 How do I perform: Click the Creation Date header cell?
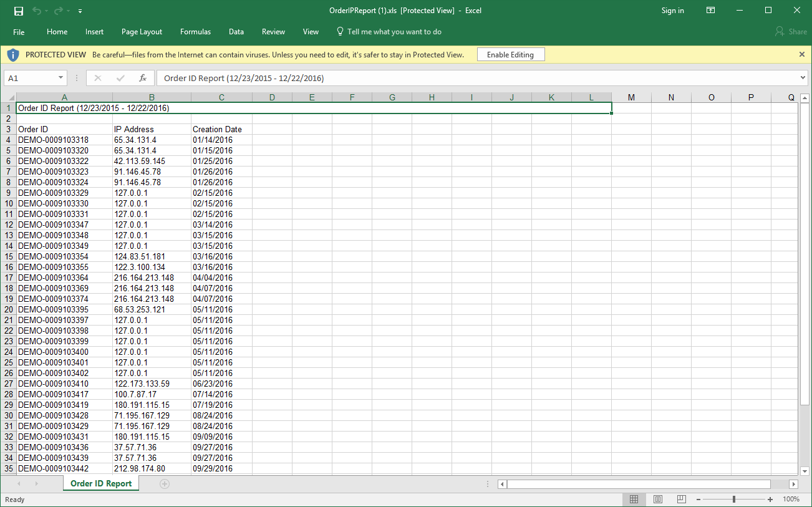coord(221,129)
